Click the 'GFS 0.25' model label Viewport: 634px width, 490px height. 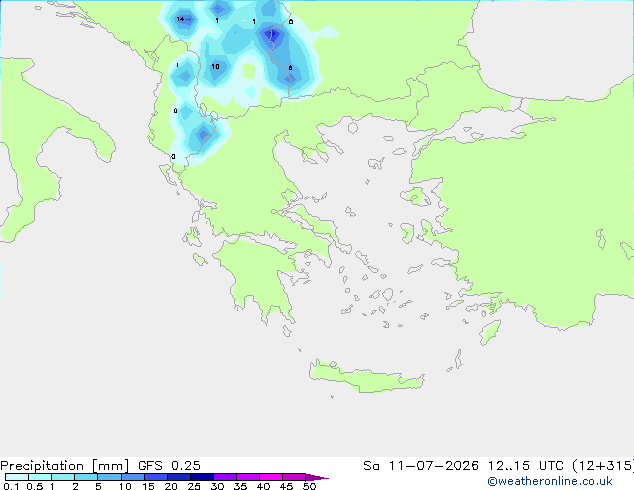[x=169, y=466]
